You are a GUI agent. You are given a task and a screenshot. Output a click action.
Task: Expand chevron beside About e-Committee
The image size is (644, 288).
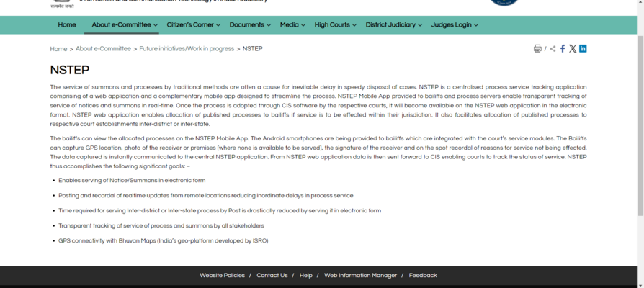coord(156,25)
